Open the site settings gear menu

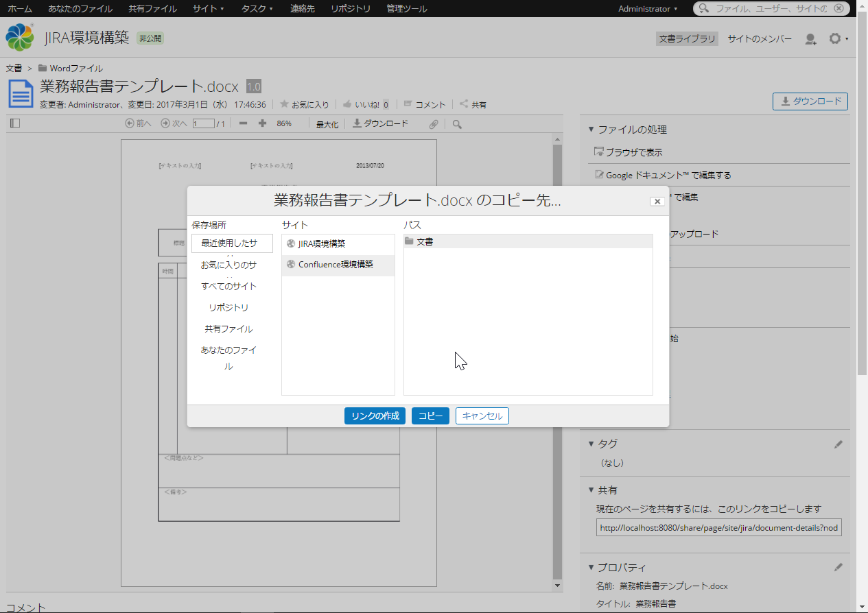(837, 39)
